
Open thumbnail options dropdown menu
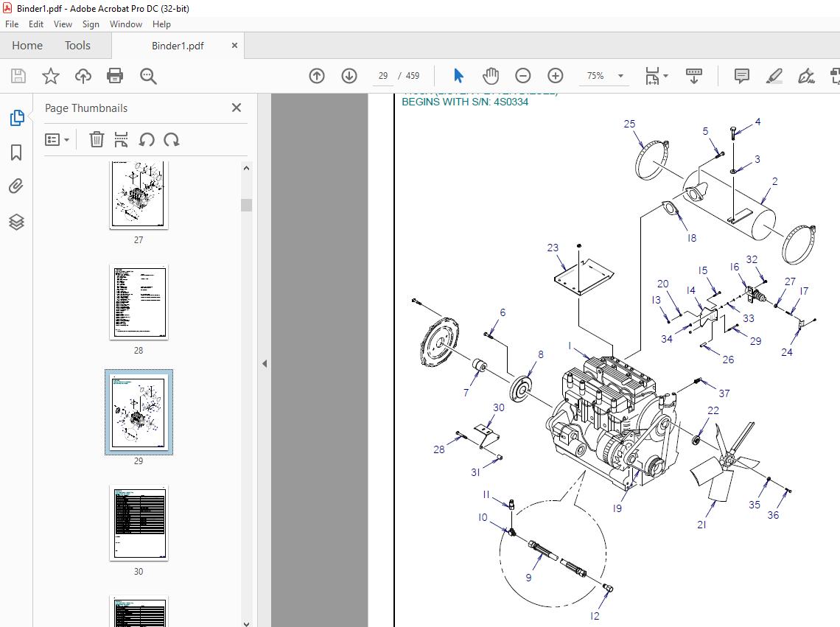tap(57, 140)
